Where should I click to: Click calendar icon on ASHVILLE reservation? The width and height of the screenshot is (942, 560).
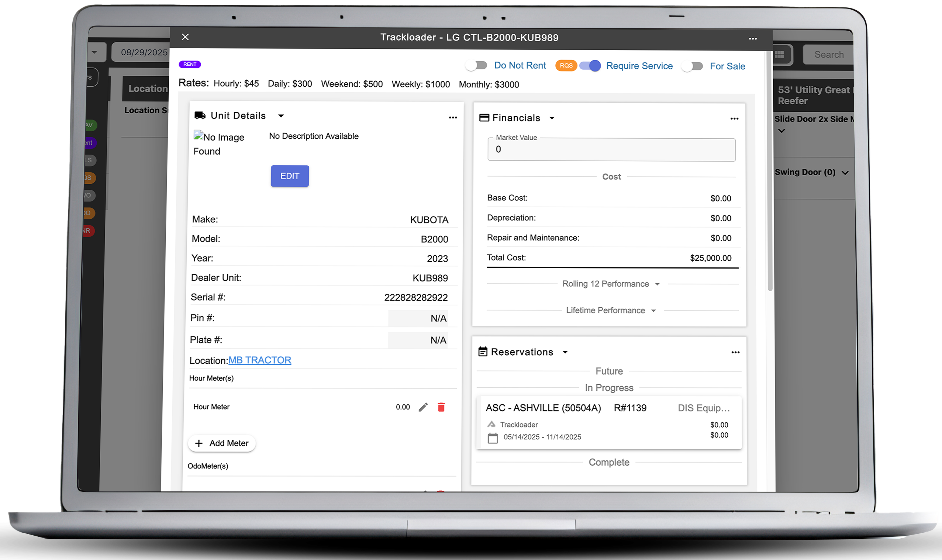pyautogui.click(x=493, y=438)
